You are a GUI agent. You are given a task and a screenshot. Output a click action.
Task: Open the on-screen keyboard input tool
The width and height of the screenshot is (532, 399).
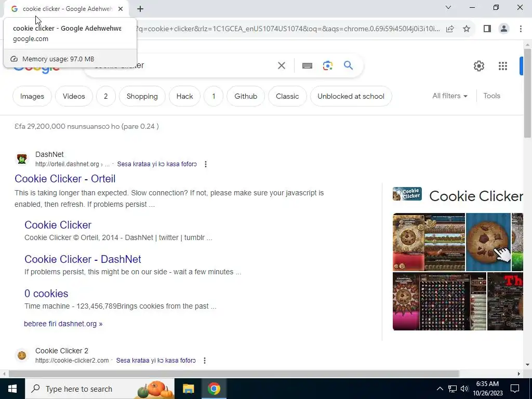coord(307,65)
